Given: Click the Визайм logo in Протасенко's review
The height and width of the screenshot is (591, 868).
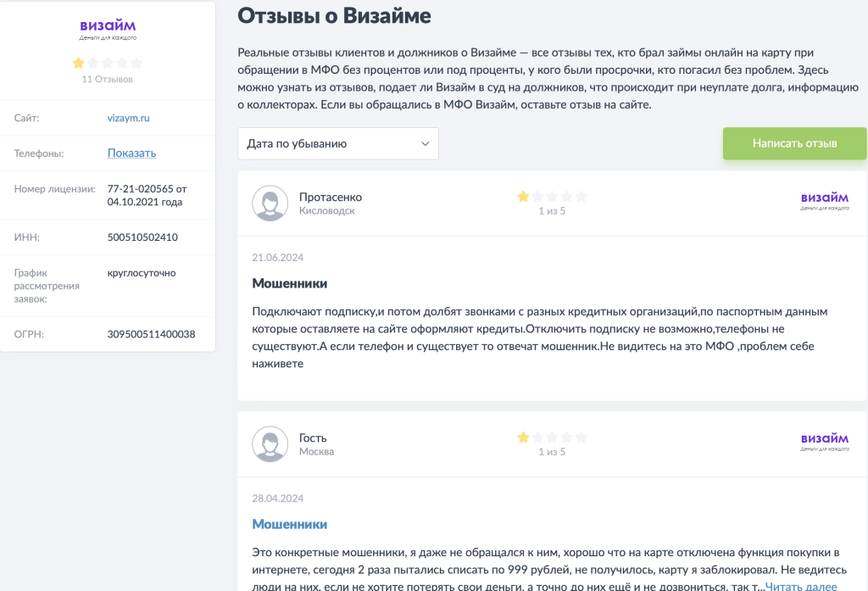Looking at the screenshot, I should [x=824, y=201].
